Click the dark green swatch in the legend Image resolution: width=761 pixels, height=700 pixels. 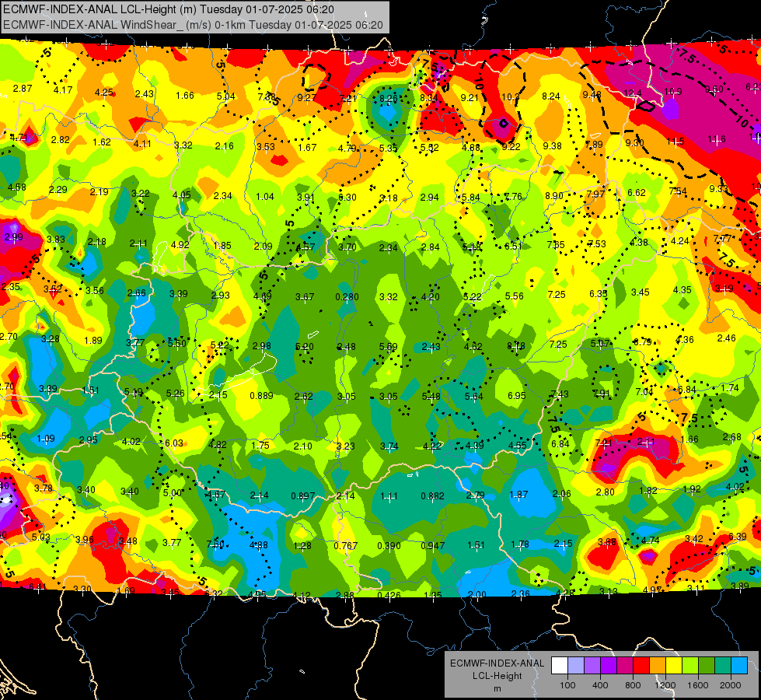[707, 666]
